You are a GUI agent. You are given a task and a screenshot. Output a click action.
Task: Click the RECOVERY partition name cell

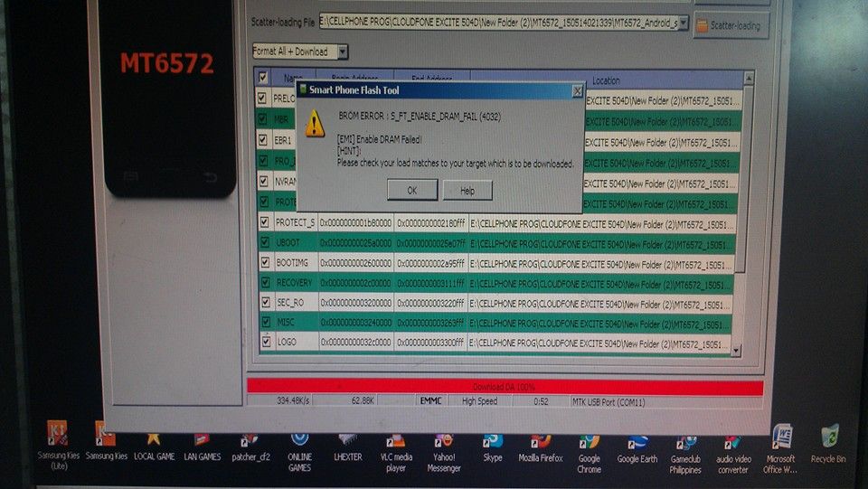click(294, 283)
